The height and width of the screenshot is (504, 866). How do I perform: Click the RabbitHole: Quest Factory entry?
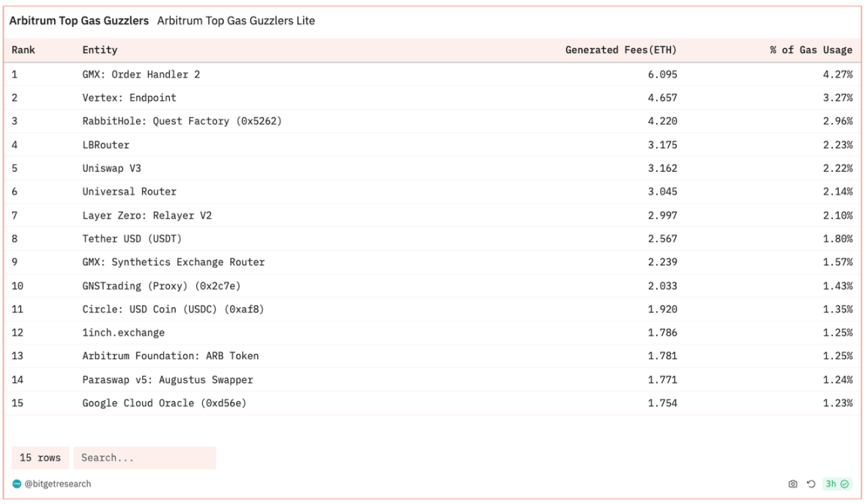pyautogui.click(x=182, y=121)
